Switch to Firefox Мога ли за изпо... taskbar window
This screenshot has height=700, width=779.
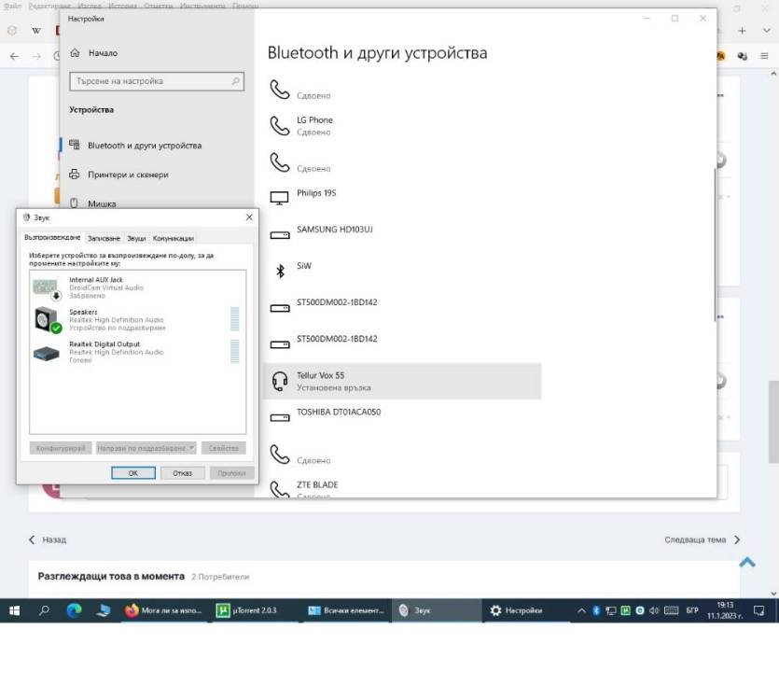[x=164, y=610]
